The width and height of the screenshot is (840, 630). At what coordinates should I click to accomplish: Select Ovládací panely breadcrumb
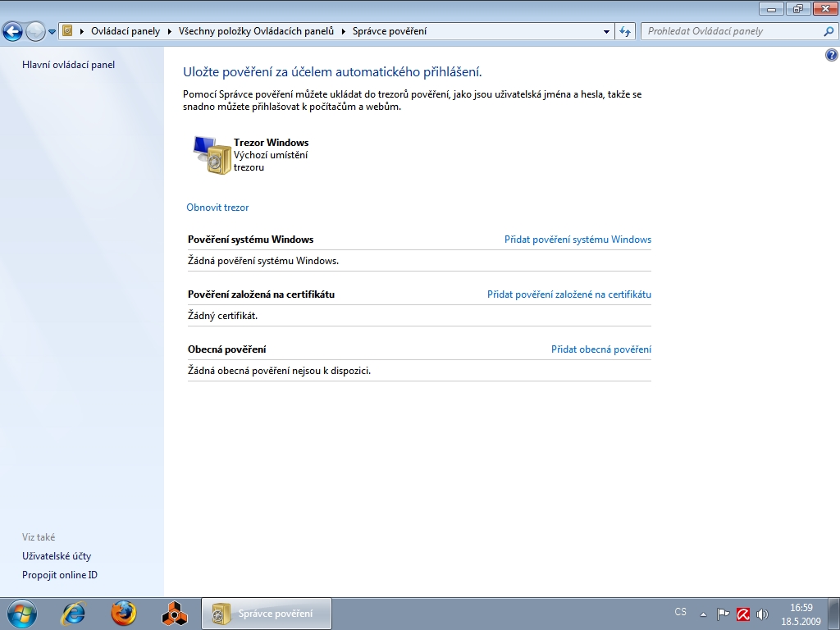pos(126,31)
